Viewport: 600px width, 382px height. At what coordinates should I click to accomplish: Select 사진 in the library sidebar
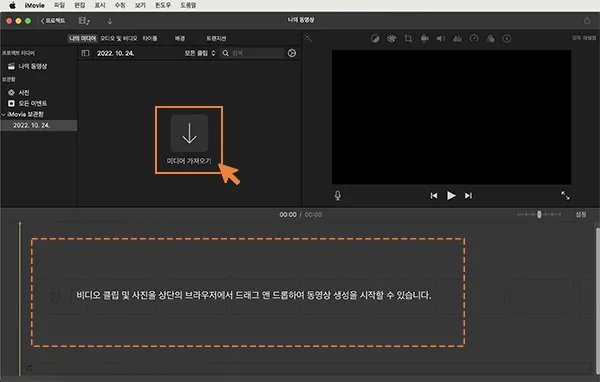click(x=24, y=92)
